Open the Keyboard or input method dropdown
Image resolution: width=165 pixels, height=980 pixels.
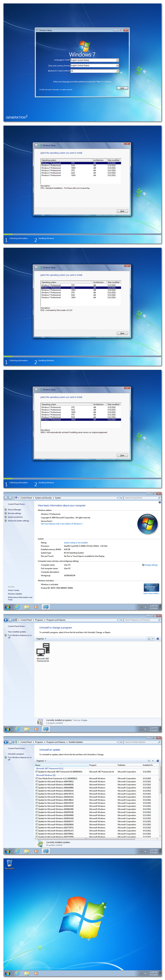click(94, 71)
